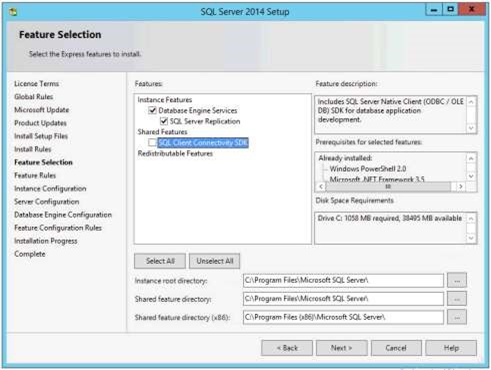Screen dimensions: 491x370
Task: Click the shared feature directory field
Action: click(343, 299)
